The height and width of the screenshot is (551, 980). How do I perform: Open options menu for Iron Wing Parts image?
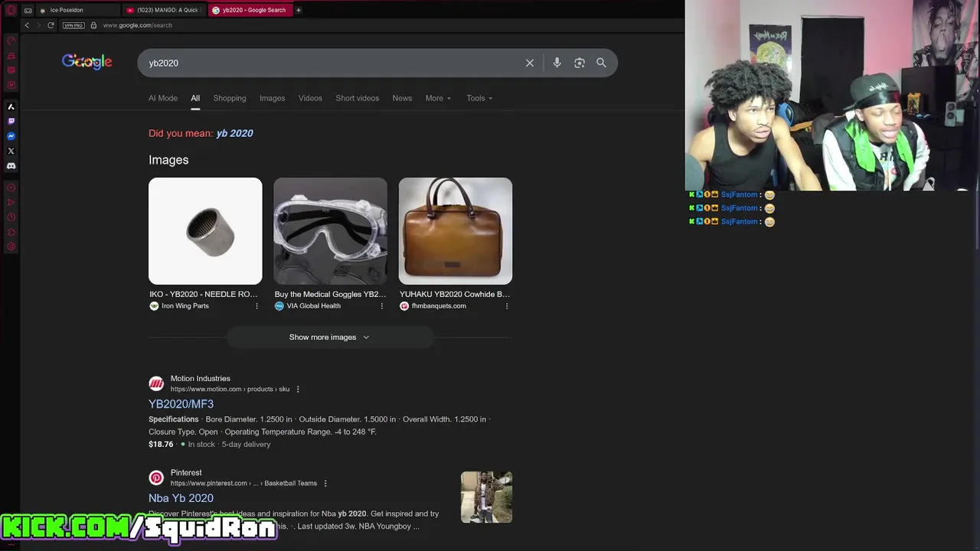tap(256, 306)
